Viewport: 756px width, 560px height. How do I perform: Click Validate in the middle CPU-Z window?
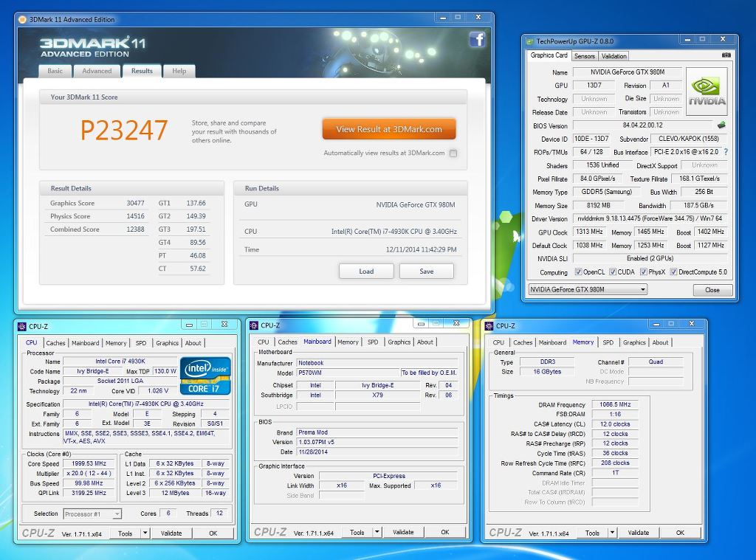pyautogui.click(x=403, y=532)
